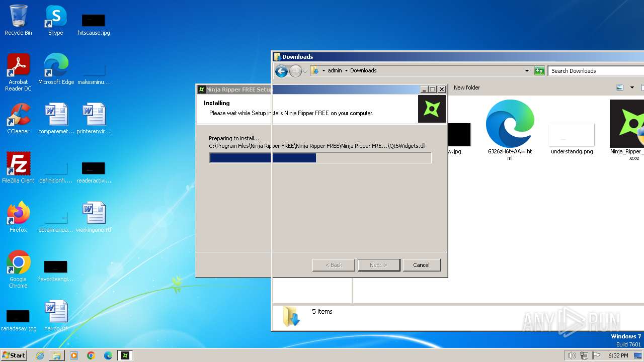Expand the admin breadcrumb arrow
This screenshot has height=362, width=644.
tap(346, 71)
